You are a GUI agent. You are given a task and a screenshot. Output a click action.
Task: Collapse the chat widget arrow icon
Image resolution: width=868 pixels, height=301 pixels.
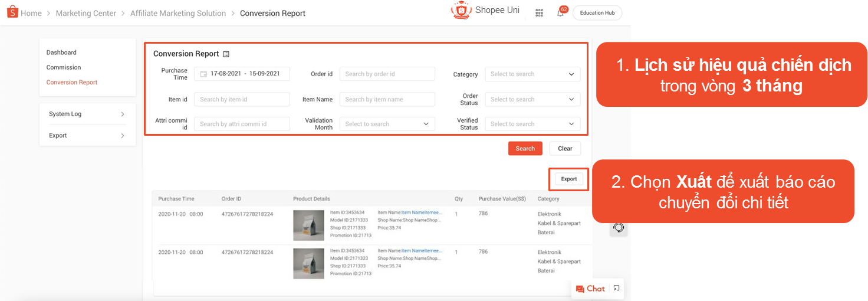coord(616,288)
